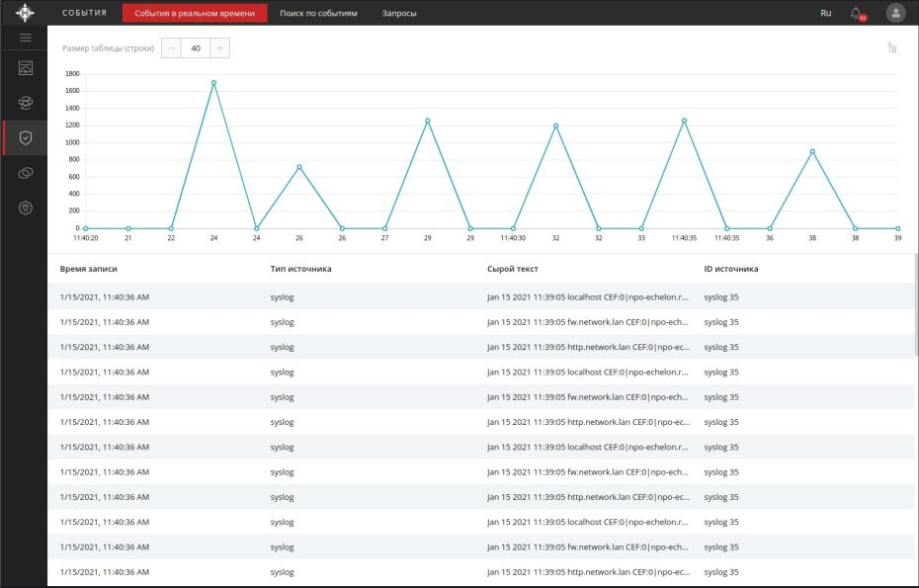919x588 pixels.
Task: Click the chart point at 1700 peak
Action: pos(213,83)
